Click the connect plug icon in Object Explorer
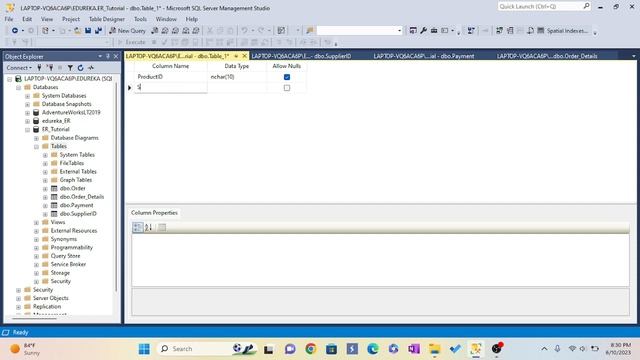The image size is (640, 360). point(40,68)
